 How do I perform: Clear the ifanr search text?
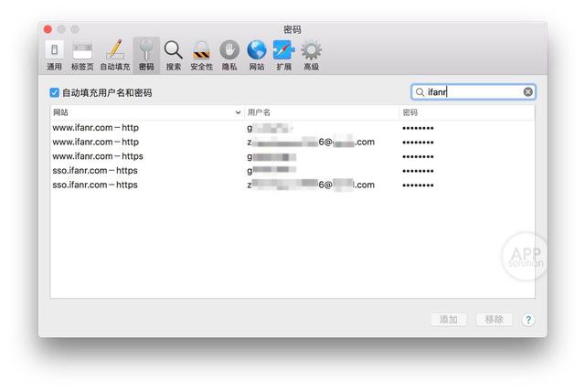[x=528, y=91]
